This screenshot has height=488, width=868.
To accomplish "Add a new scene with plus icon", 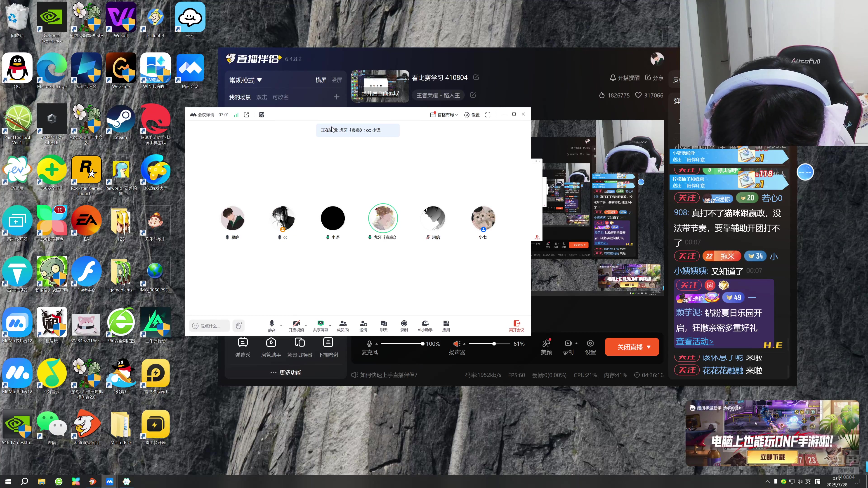I will 337,97.
